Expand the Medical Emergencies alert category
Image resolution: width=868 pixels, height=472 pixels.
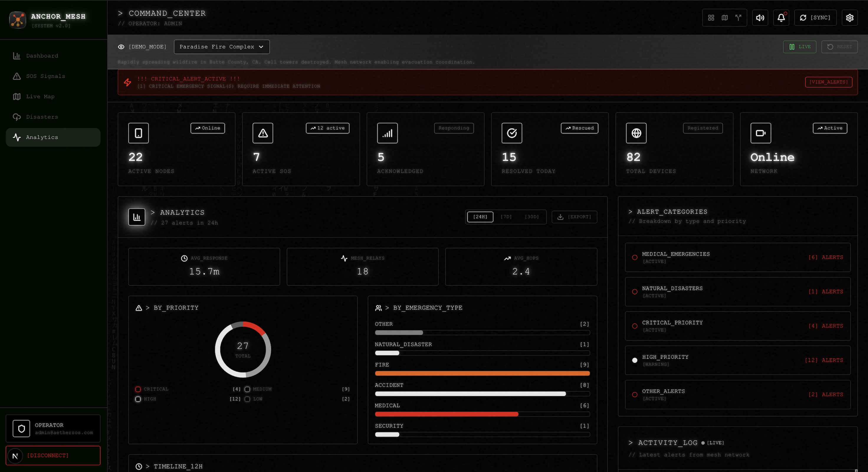click(x=737, y=257)
